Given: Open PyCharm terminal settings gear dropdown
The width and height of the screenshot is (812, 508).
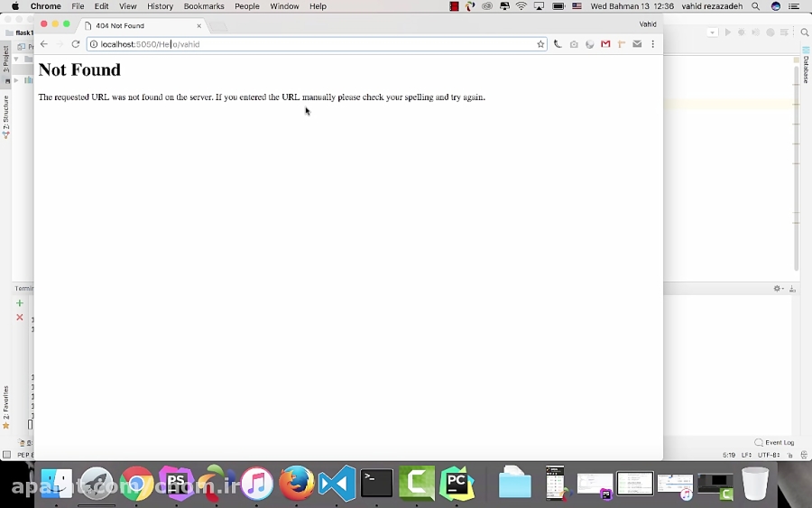Looking at the screenshot, I should 779,289.
